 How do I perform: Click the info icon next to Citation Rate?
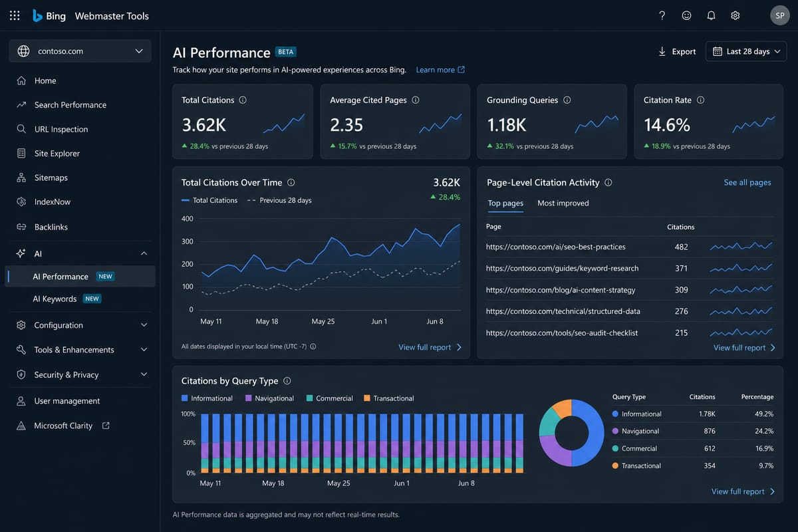pyautogui.click(x=701, y=100)
